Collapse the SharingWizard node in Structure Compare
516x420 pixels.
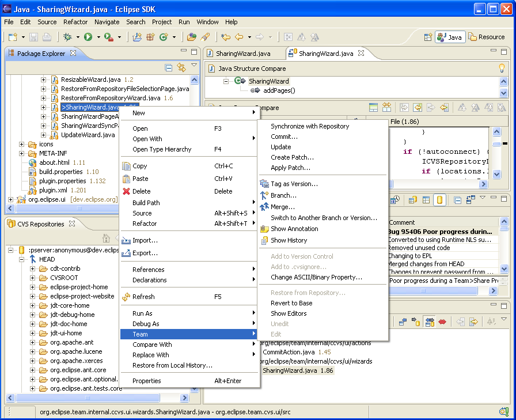(226, 81)
